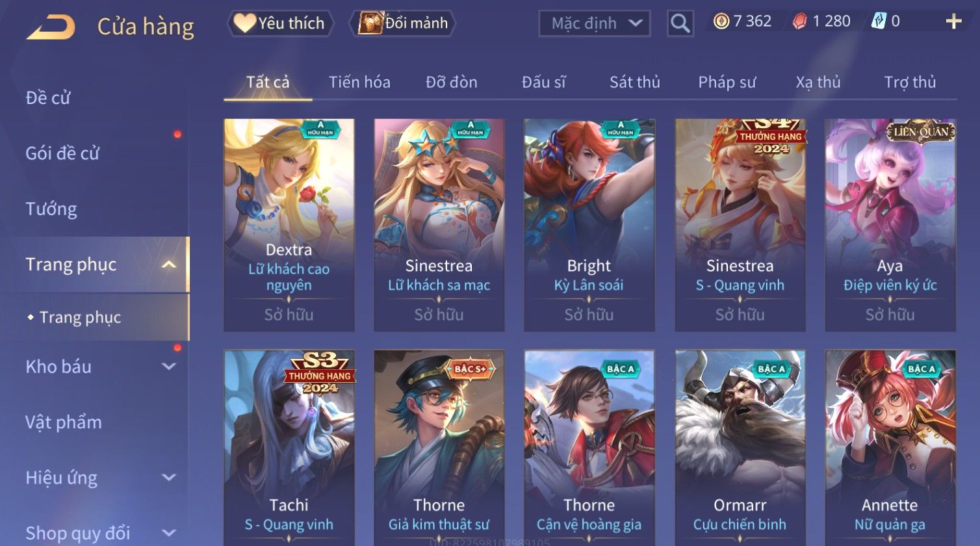Click the golden back arrow icon
This screenshot has width=980, height=546.
[51, 27]
